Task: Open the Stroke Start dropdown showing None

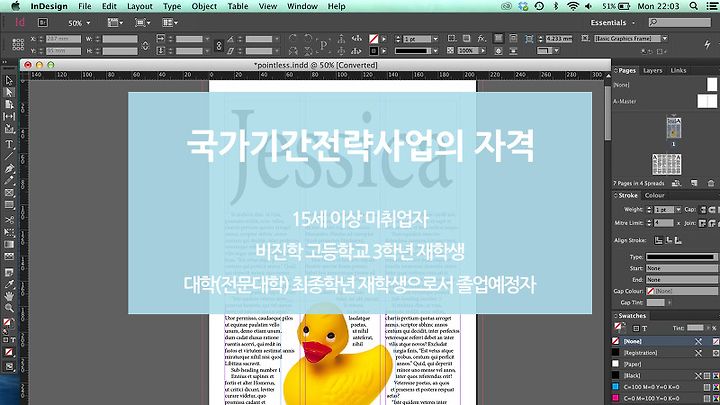Action: point(682,268)
